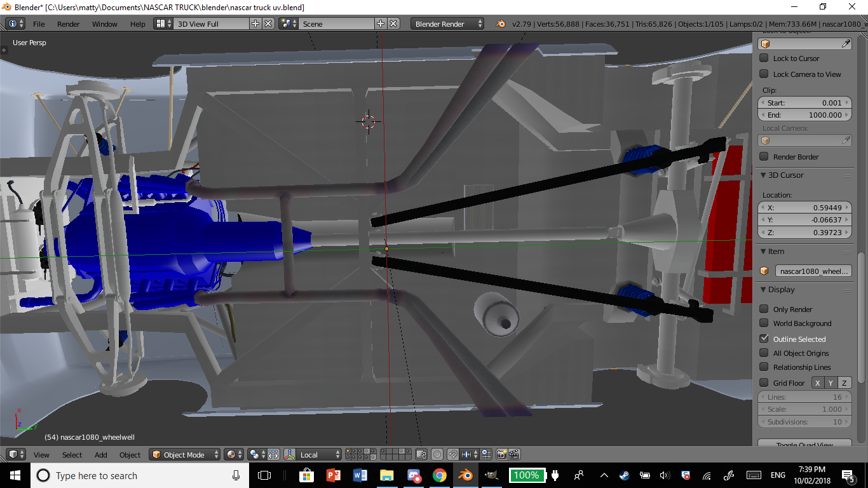Open File Explorer from the Windows taskbar

click(x=386, y=475)
